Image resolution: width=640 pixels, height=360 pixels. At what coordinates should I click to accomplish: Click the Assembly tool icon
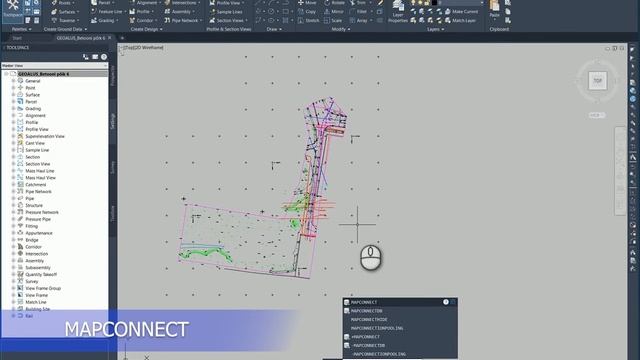click(167, 12)
